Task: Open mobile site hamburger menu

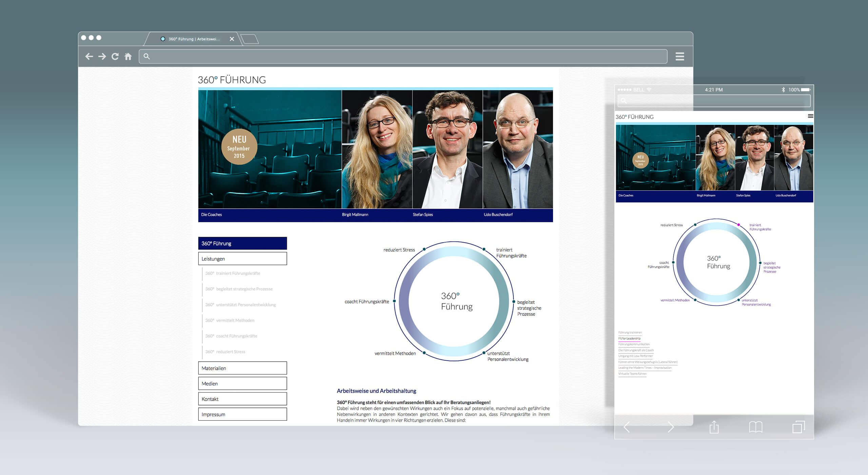Action: (x=810, y=116)
